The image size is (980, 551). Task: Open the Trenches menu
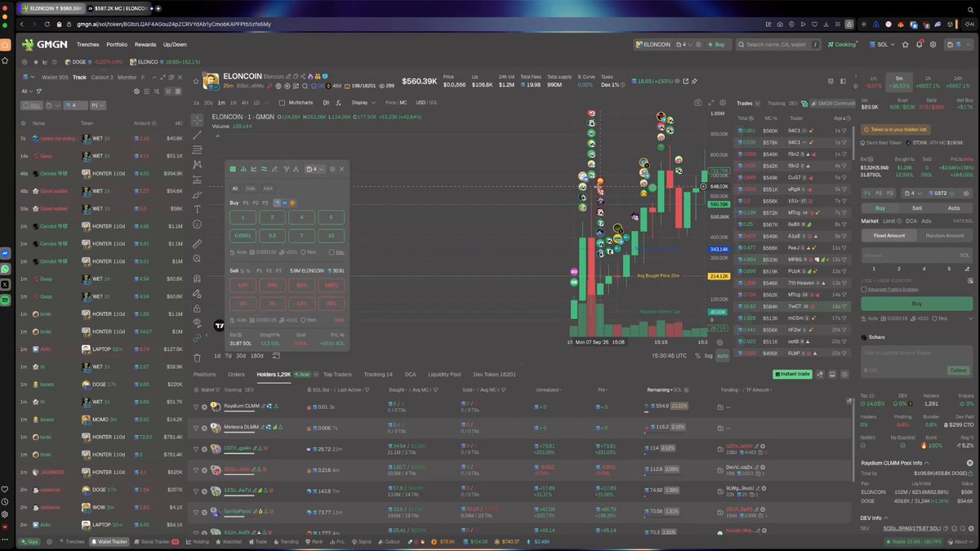87,45
